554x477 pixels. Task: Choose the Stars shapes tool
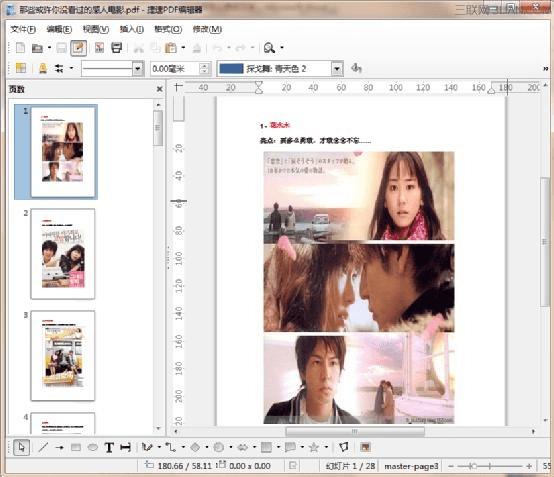point(314,447)
